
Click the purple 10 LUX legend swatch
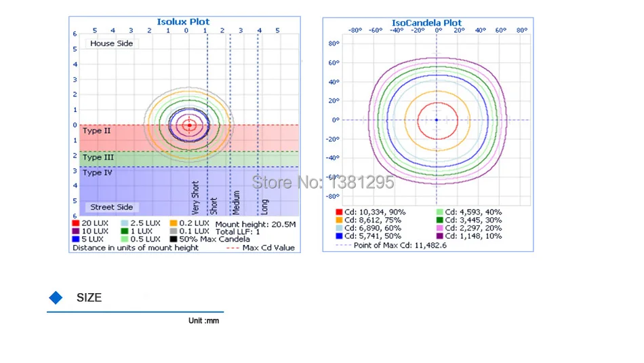[75, 231]
